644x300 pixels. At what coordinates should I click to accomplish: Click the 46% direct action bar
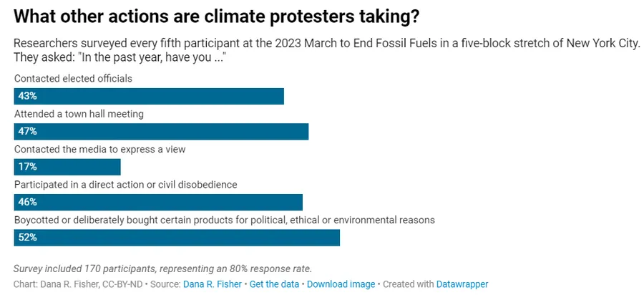[158, 202]
